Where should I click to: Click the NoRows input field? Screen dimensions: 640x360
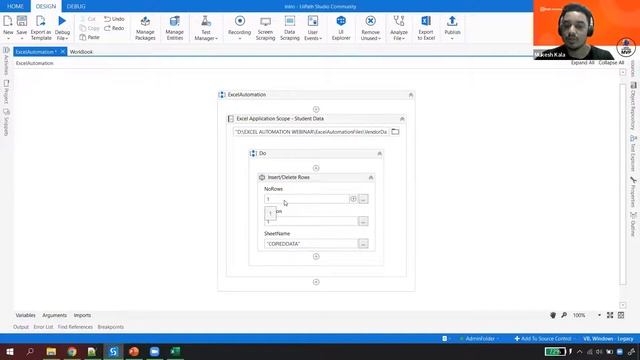[x=307, y=199]
